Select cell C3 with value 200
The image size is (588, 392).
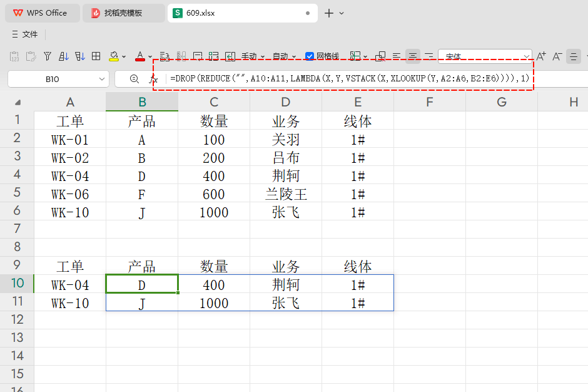tap(214, 158)
